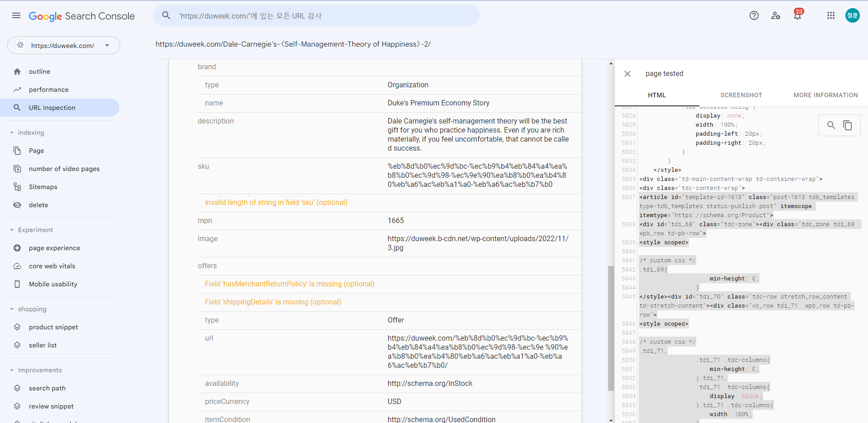This screenshot has width=868, height=423.
Task: Collapse the indexing section
Action: click(x=12, y=133)
